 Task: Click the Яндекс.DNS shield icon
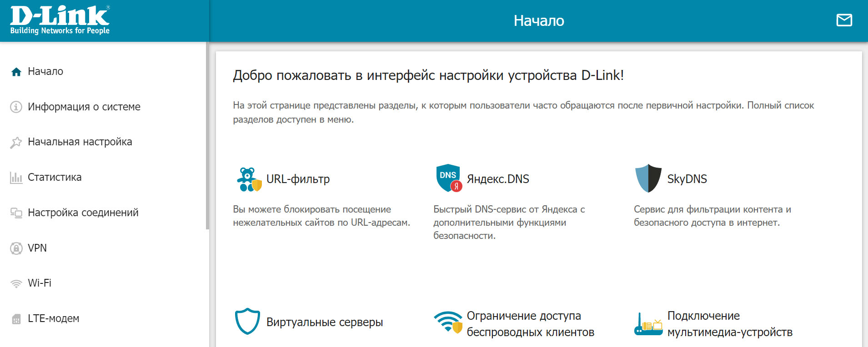(x=449, y=178)
